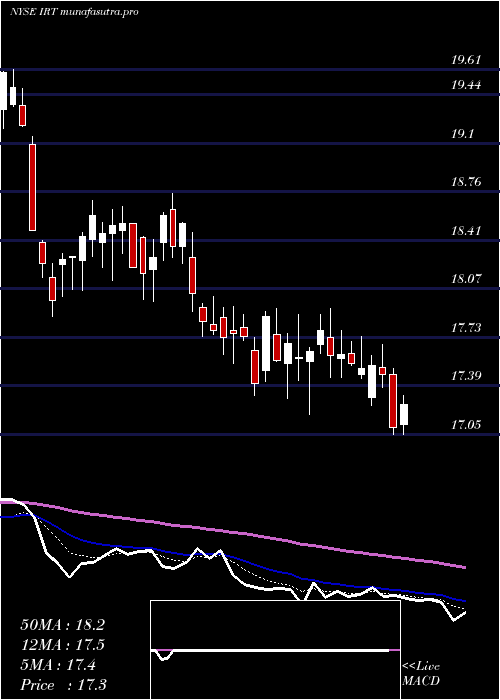
Task: Click the 17.05 price level label
Action: 466,425
